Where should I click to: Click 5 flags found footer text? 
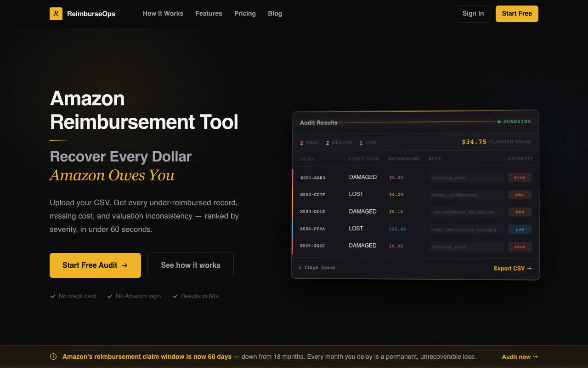point(317,267)
